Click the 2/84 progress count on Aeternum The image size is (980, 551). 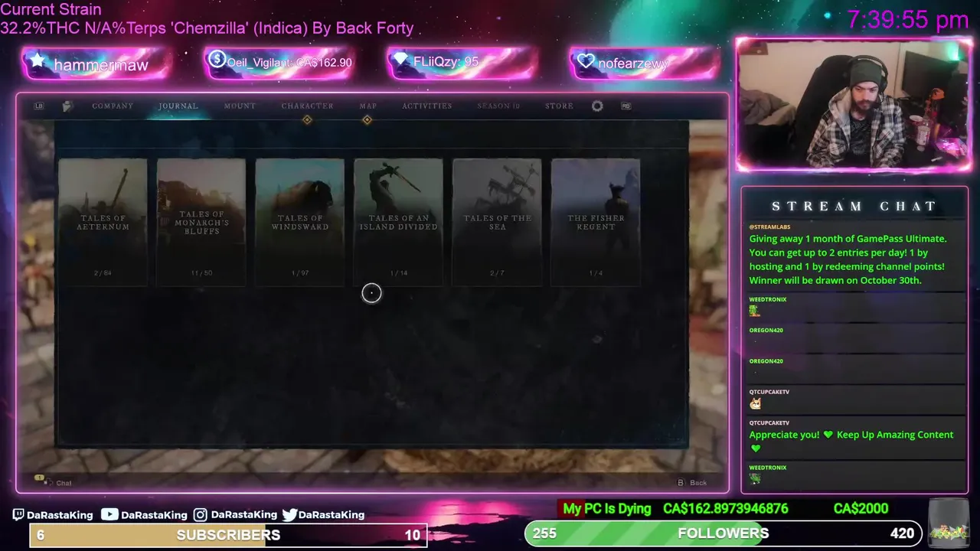(x=103, y=273)
